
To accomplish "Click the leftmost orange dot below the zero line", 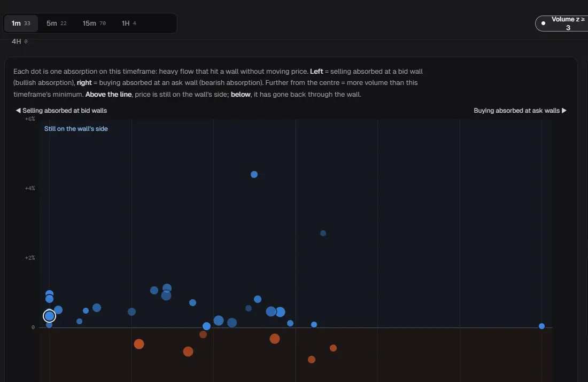I will [139, 344].
